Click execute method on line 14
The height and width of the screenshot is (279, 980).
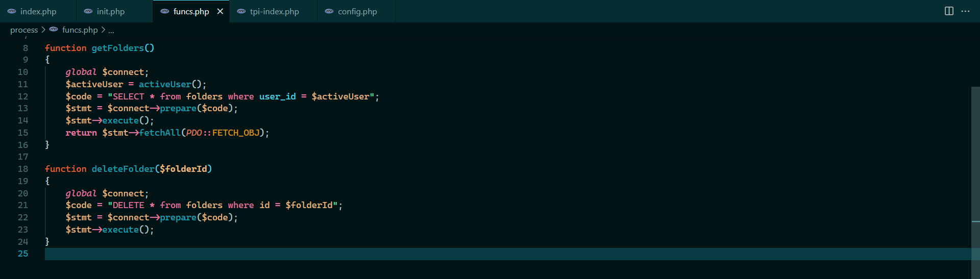click(120, 120)
